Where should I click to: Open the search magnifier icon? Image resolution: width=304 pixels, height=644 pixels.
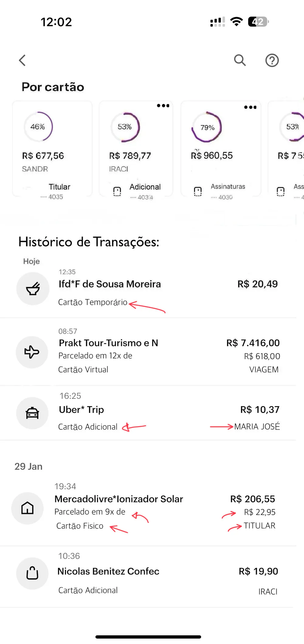240,60
